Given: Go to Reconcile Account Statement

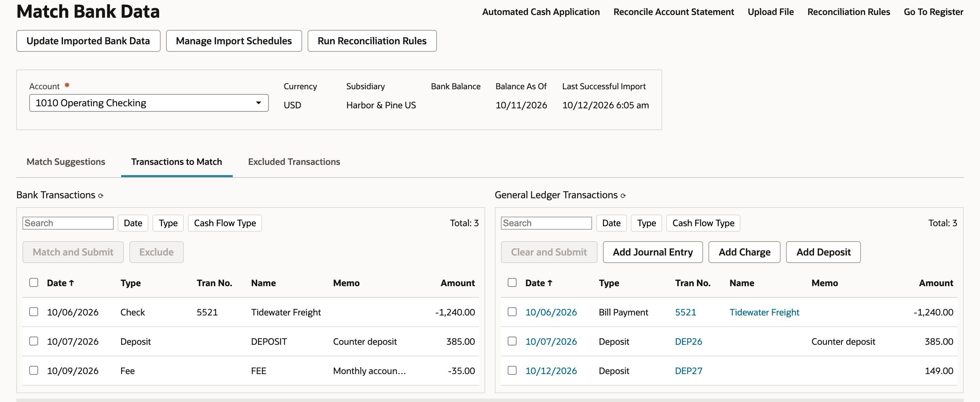Looking at the screenshot, I should (x=674, y=12).
